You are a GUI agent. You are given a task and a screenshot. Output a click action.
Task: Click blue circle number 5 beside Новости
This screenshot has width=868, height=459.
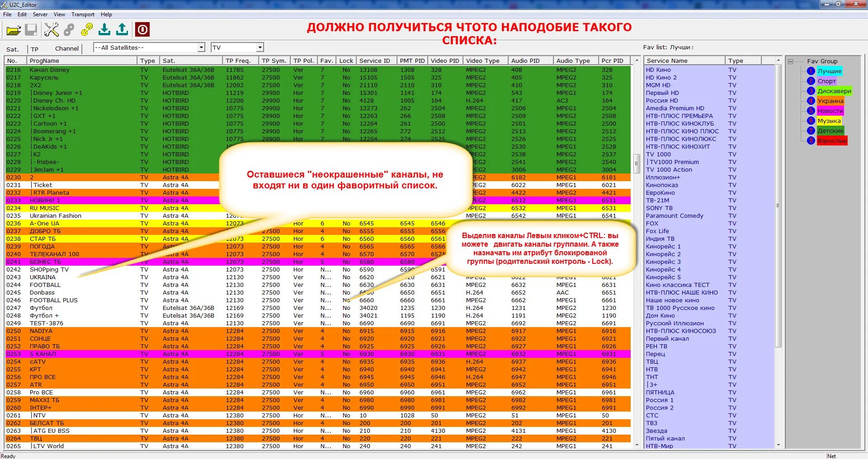click(811, 111)
